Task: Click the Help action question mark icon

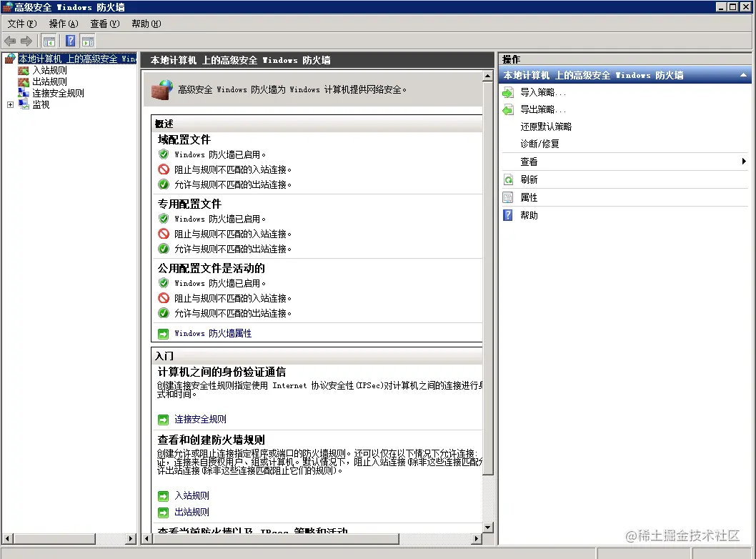Action: [x=508, y=215]
